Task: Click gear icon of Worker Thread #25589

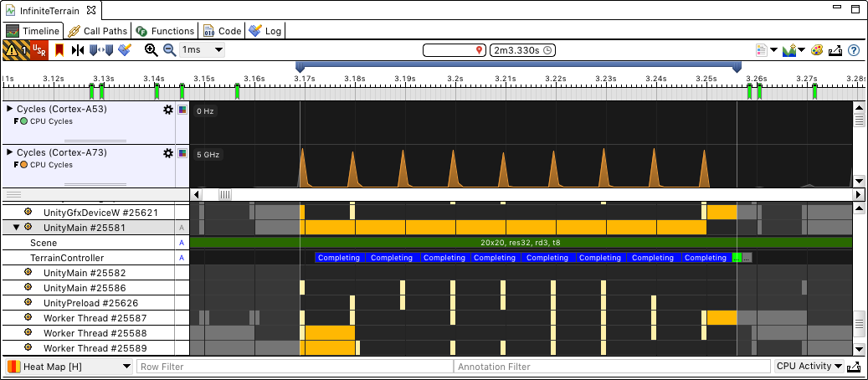Action: (28, 348)
